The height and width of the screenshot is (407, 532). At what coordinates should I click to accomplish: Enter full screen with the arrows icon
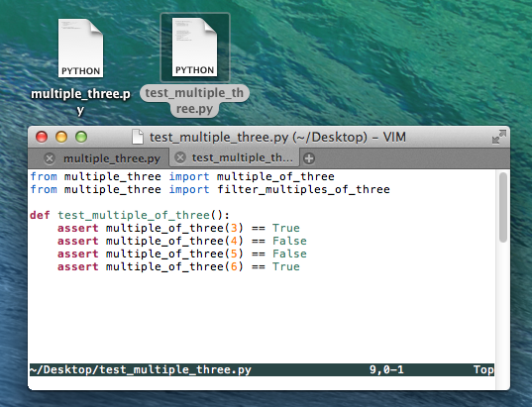tap(498, 137)
